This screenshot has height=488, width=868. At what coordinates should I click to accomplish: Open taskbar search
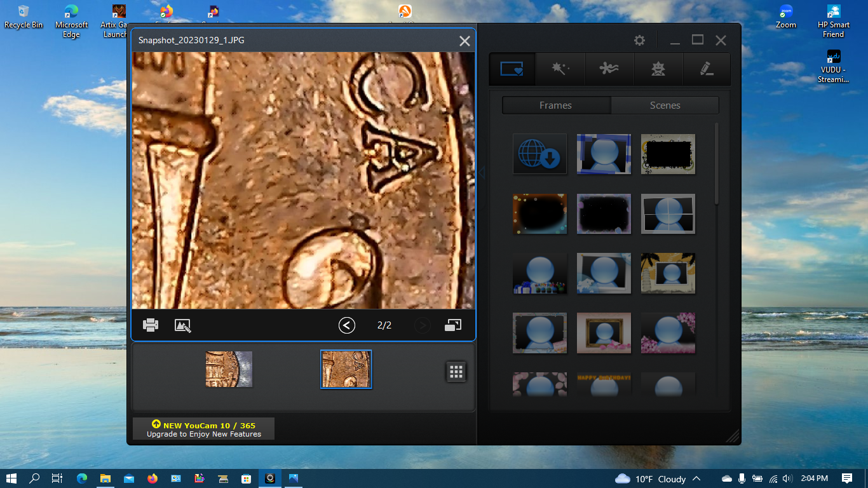point(34,478)
